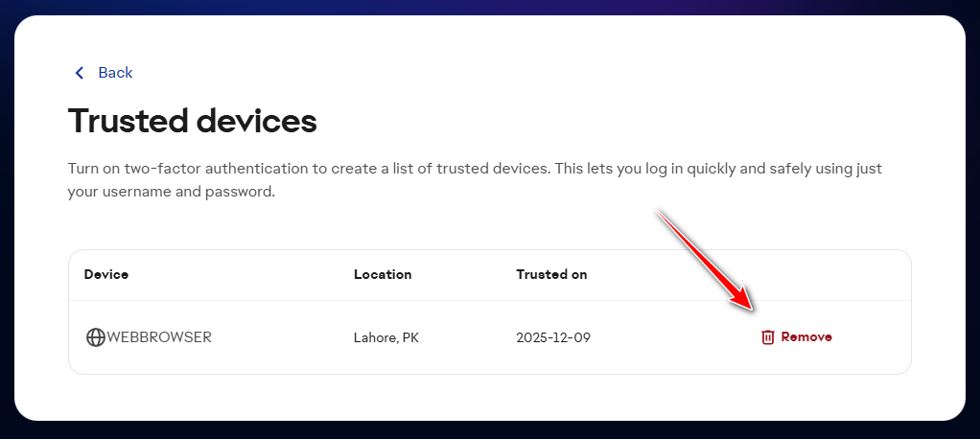Click the Back chevron arrow icon
This screenshot has width=980, height=439.
80,73
